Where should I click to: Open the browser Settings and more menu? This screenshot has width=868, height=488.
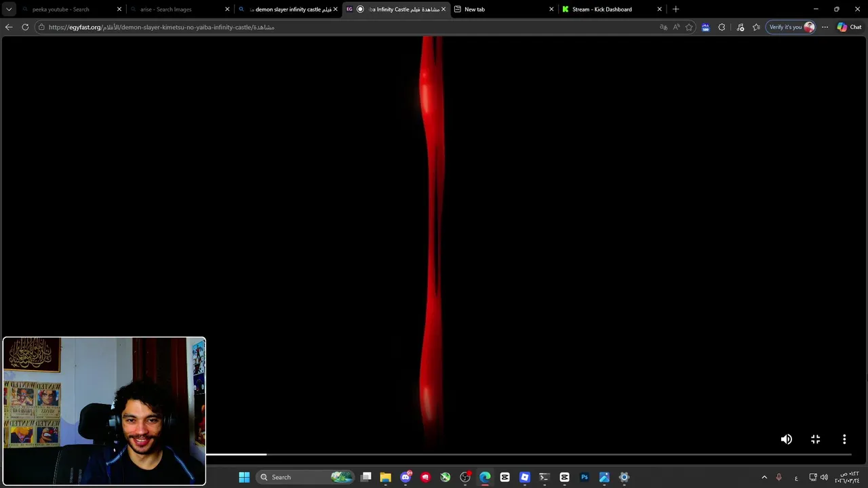point(825,27)
